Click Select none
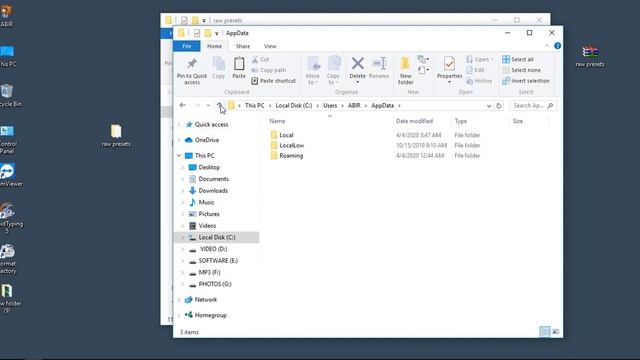This screenshot has height=360, width=640. [x=521, y=70]
